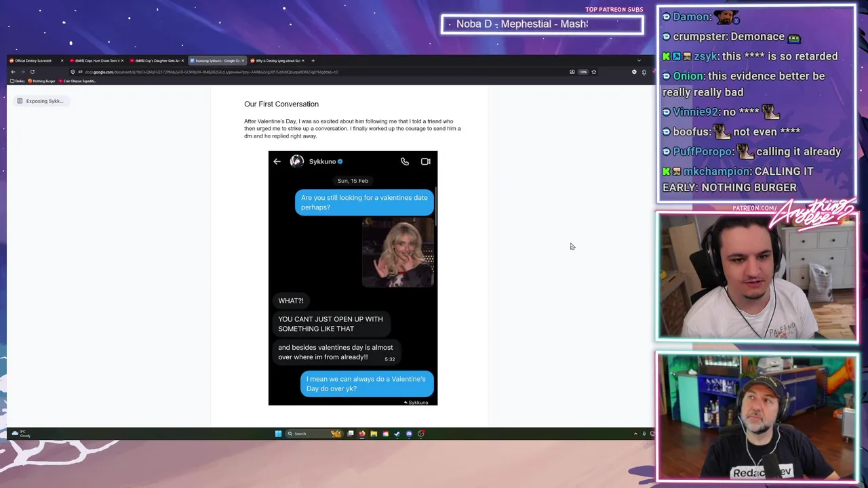Image resolution: width=868 pixels, height=488 pixels.
Task: Click the microphone icon in system tray
Action: pyautogui.click(x=644, y=434)
